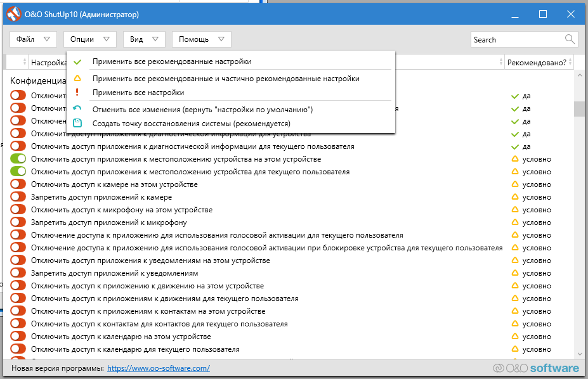This screenshot has width=588, height=379.
Task: Click the yellow triangle for микрофону на этом устройстве
Action: (x=515, y=210)
